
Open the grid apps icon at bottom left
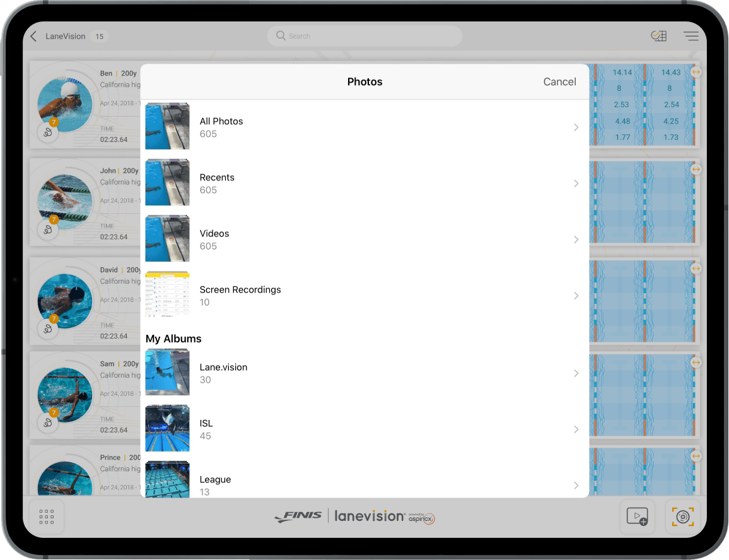click(47, 516)
